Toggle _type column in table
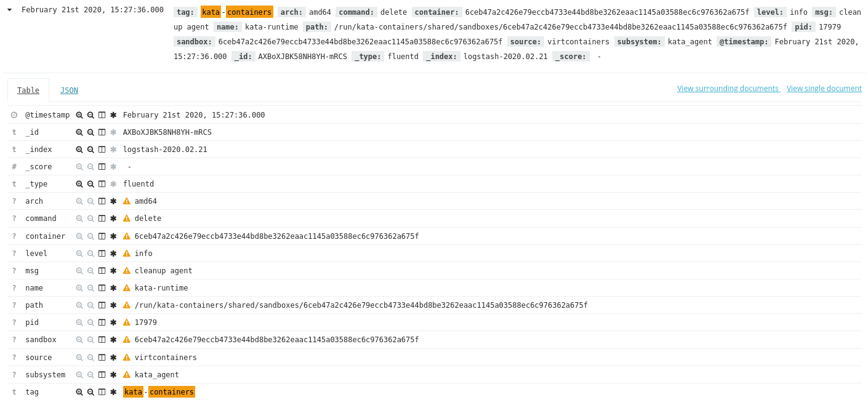 102,184
